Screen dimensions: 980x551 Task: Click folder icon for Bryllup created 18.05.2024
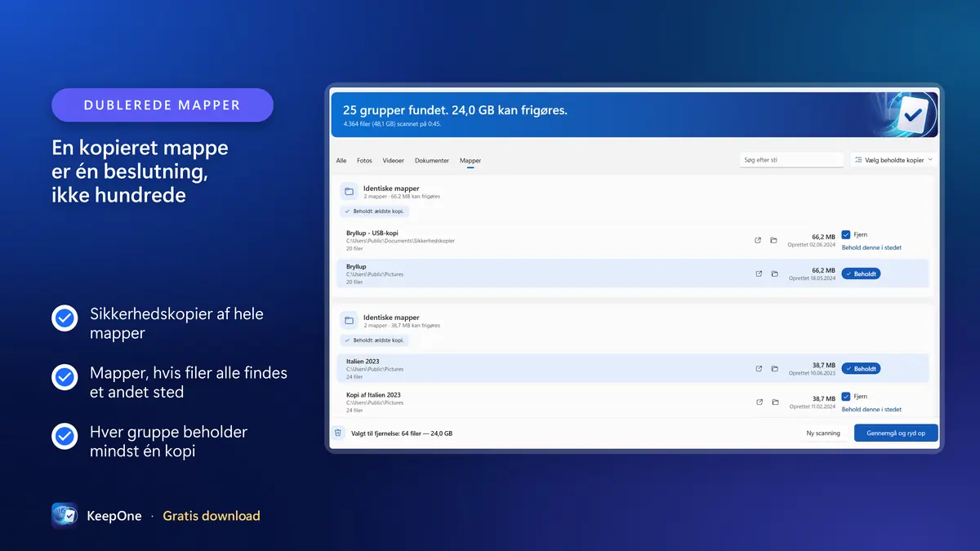(x=774, y=273)
